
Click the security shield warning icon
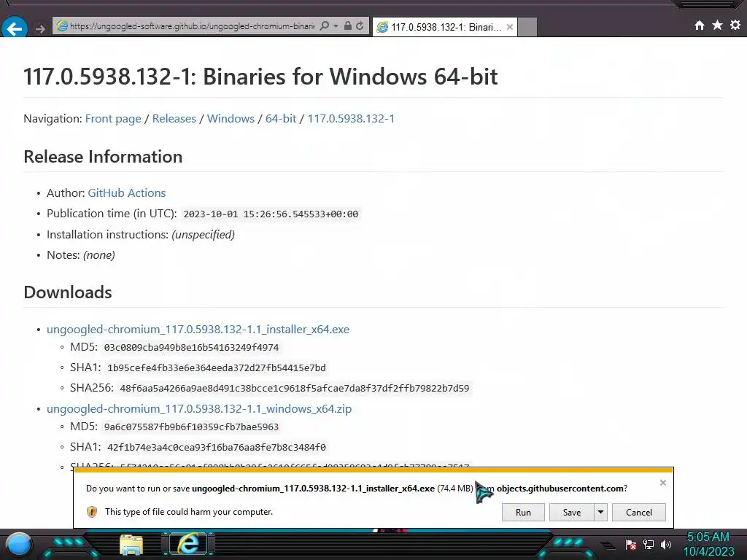(x=92, y=512)
